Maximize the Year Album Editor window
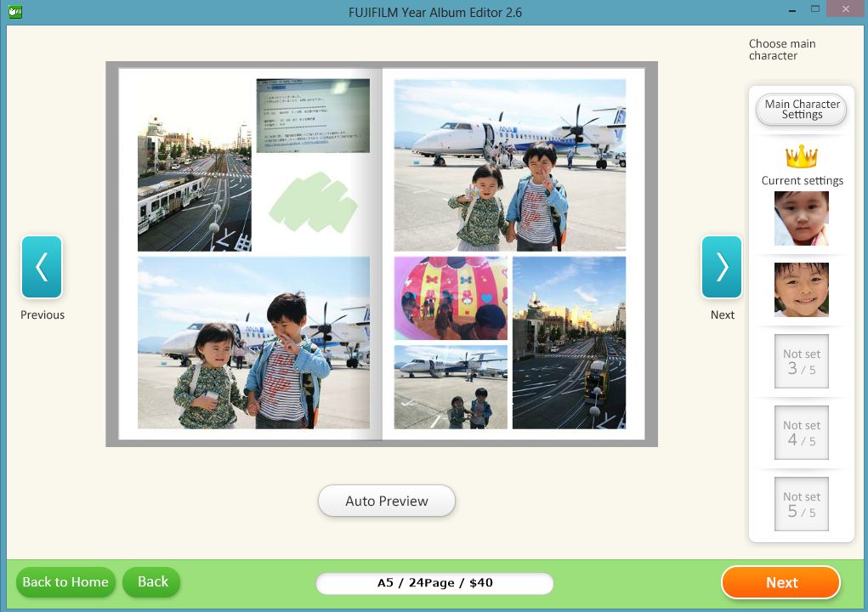 814,8
